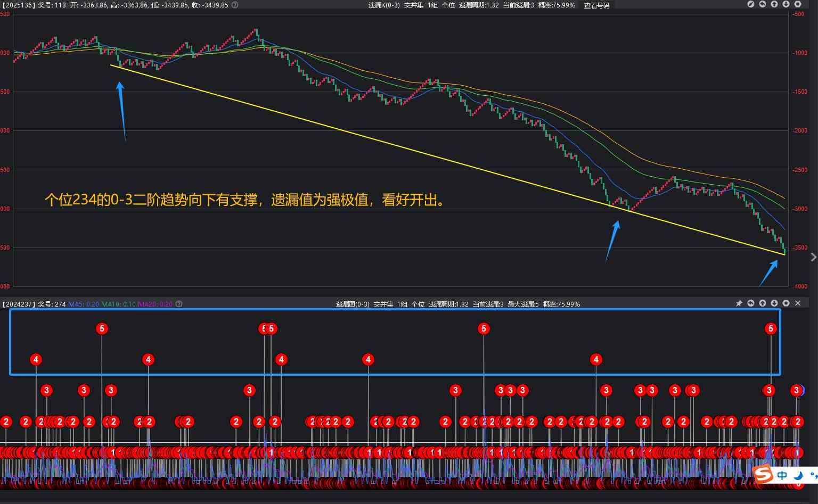Click the down-arrow circle icon in top chart header
This screenshot has height=504, width=818.
[786, 4]
